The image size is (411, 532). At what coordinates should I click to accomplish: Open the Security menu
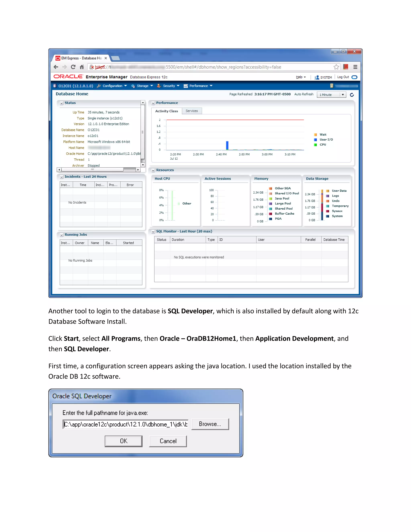pos(171,86)
